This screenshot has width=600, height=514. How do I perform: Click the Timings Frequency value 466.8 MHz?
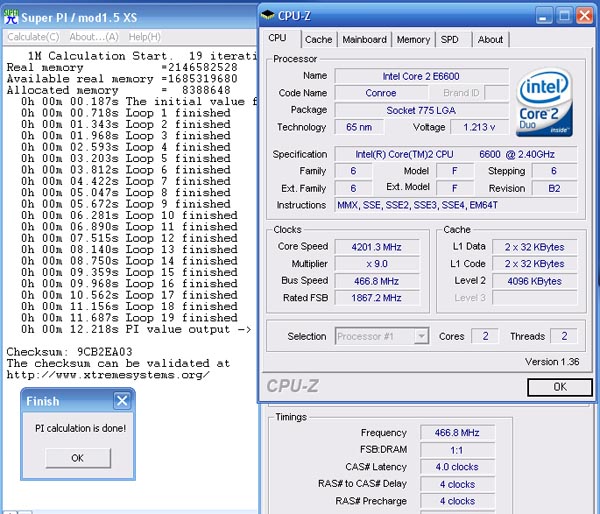click(457, 433)
